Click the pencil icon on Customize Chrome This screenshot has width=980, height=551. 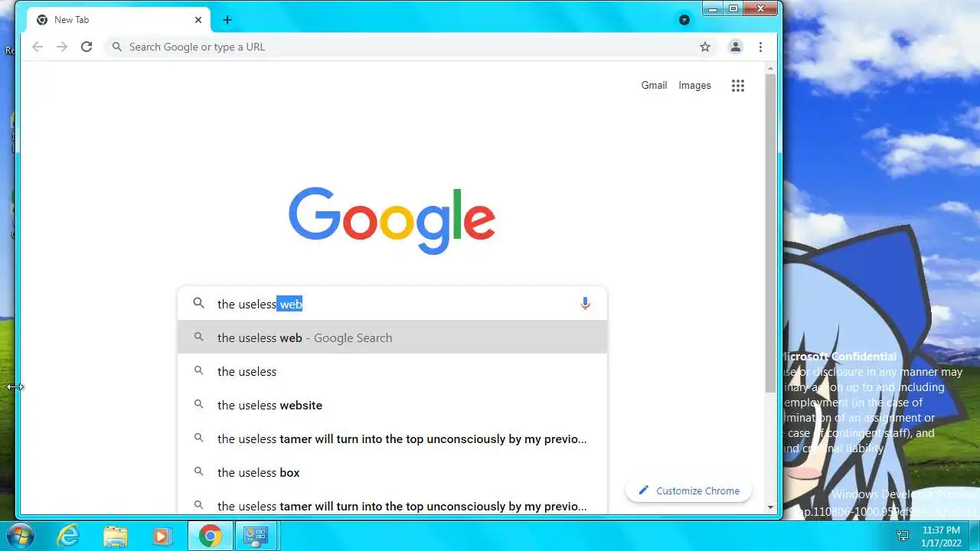tap(643, 491)
